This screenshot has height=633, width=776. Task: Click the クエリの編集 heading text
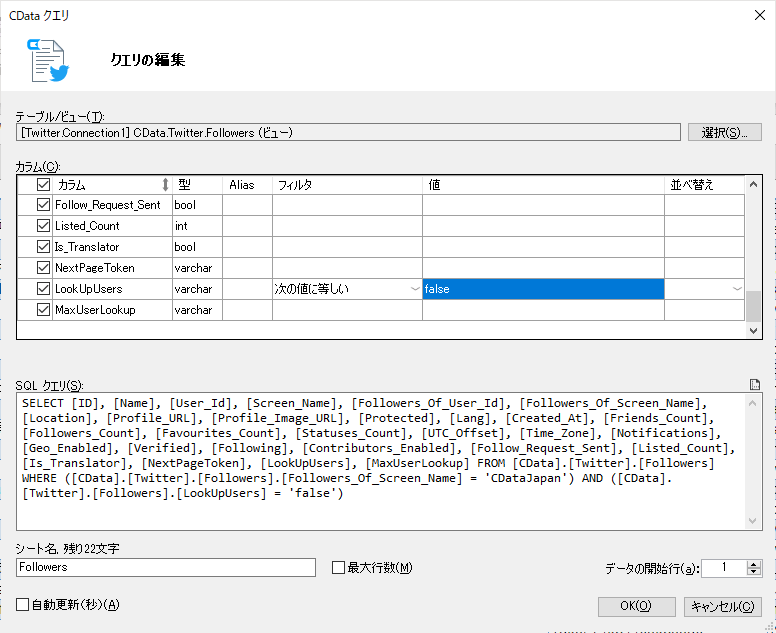tap(147, 60)
